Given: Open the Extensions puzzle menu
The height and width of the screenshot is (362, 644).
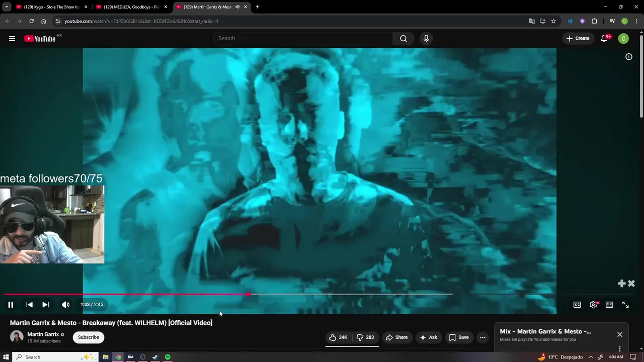Looking at the screenshot, I should pyautogui.click(x=594, y=21).
